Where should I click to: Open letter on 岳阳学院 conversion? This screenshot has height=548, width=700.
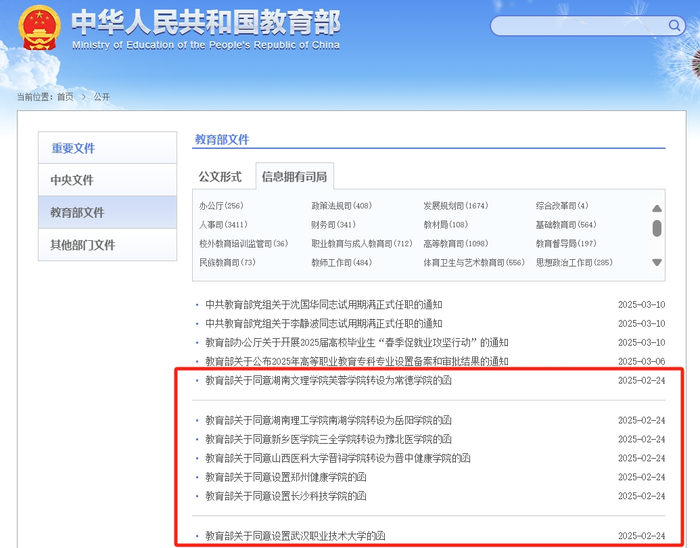[x=328, y=420]
